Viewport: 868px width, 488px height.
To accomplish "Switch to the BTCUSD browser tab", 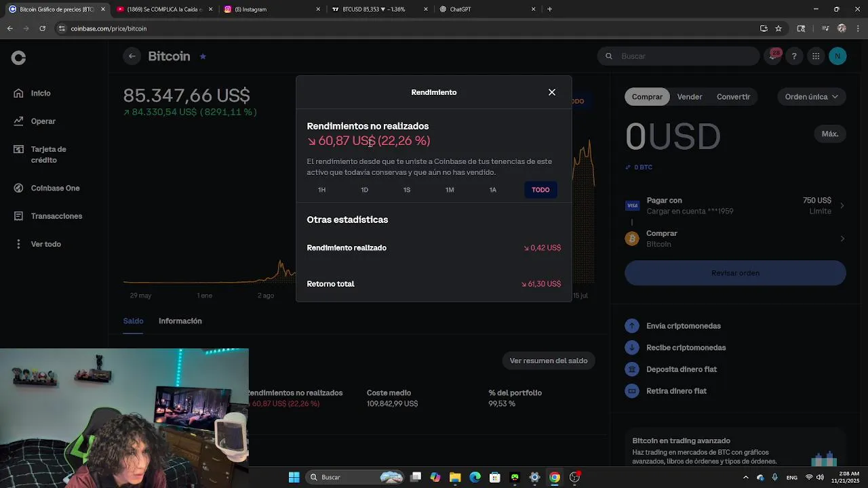I will point(378,9).
